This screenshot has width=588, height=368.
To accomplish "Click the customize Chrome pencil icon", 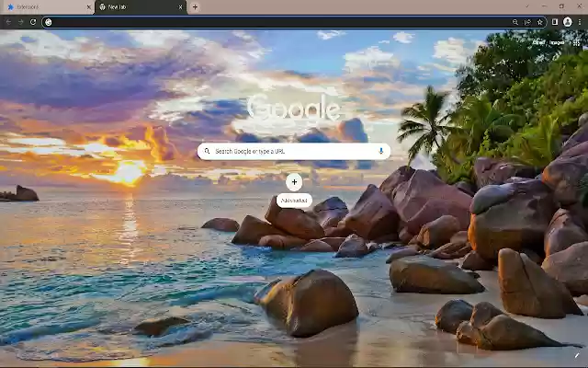I will [577, 355].
